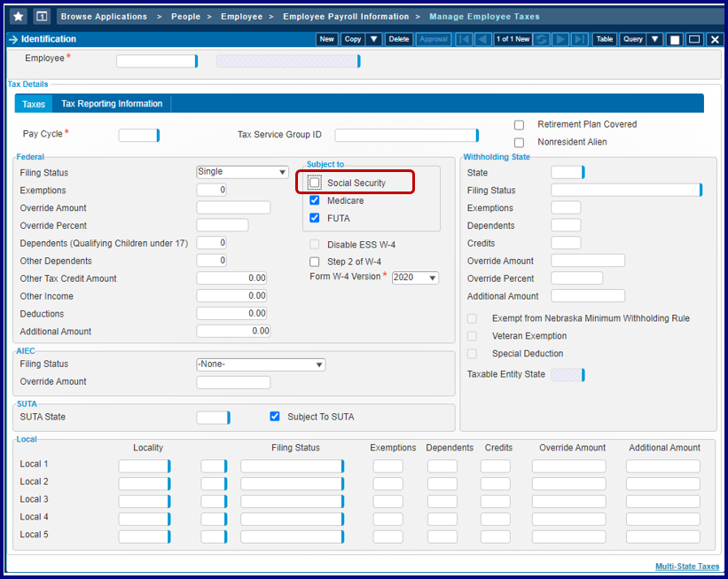Go to the first record
Image resolution: width=728 pixels, height=579 pixels.
(x=464, y=39)
